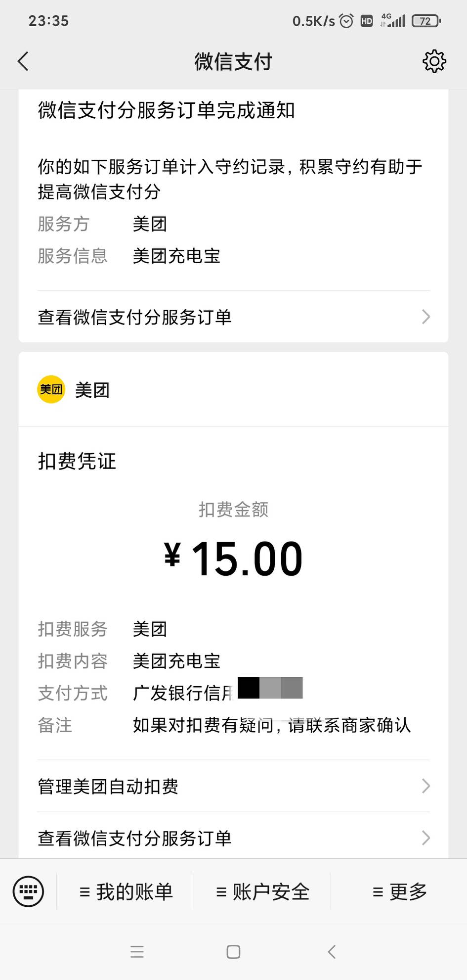The width and height of the screenshot is (467, 980).
Task: Tap 美团 merchant name in card header
Action: (92, 390)
